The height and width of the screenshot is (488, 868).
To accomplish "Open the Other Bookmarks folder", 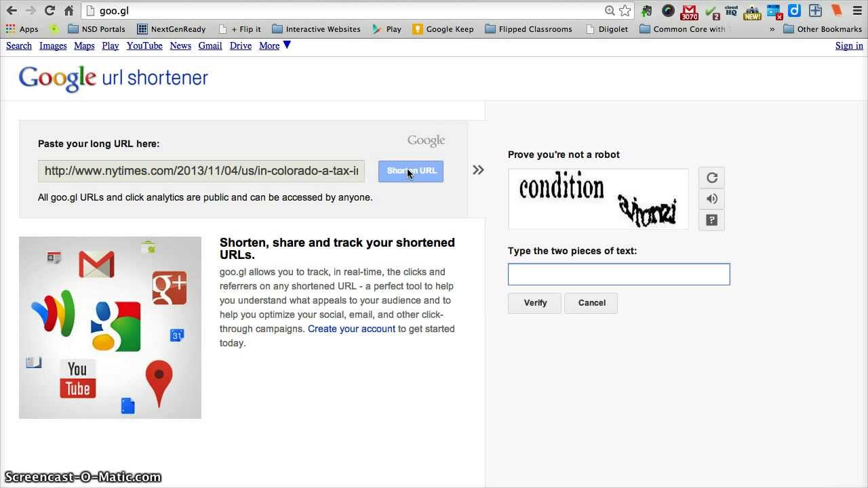I will pos(823,29).
